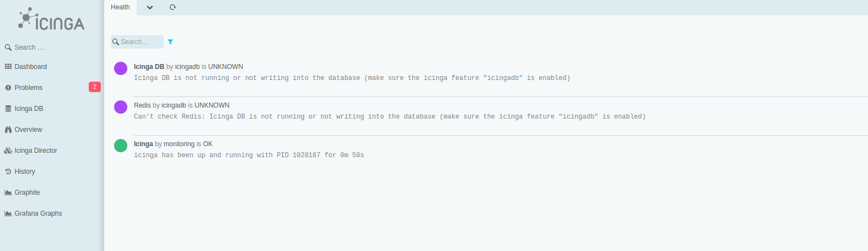Expand the tab dropdown chevron
Viewport: 868px width, 251px height.
click(x=150, y=7)
